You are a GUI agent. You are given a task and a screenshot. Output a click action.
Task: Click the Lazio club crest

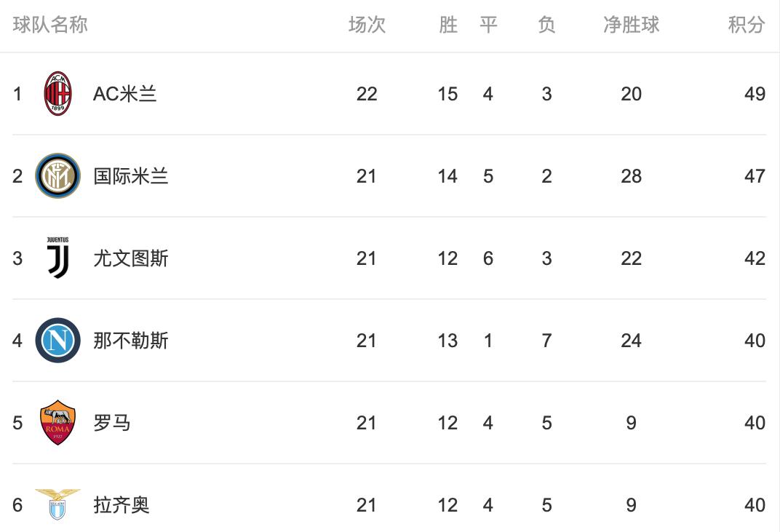click(57, 504)
